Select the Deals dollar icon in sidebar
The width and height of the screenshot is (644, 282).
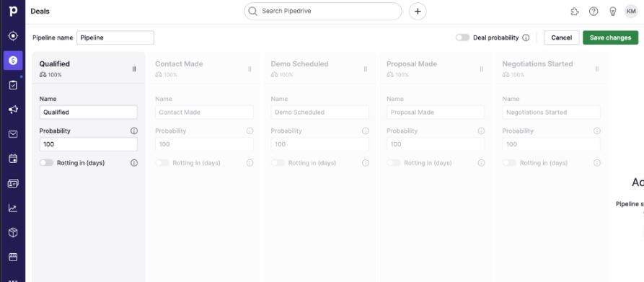pos(13,61)
